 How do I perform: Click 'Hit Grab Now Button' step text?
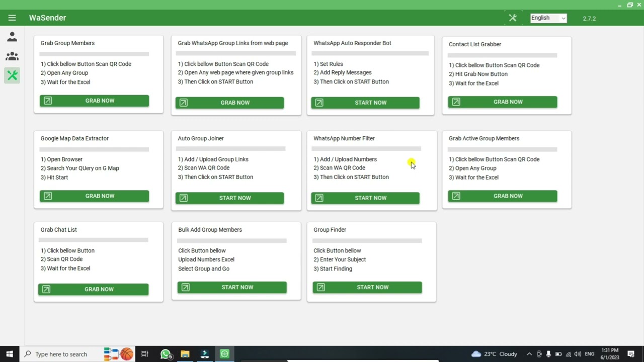[x=478, y=74]
